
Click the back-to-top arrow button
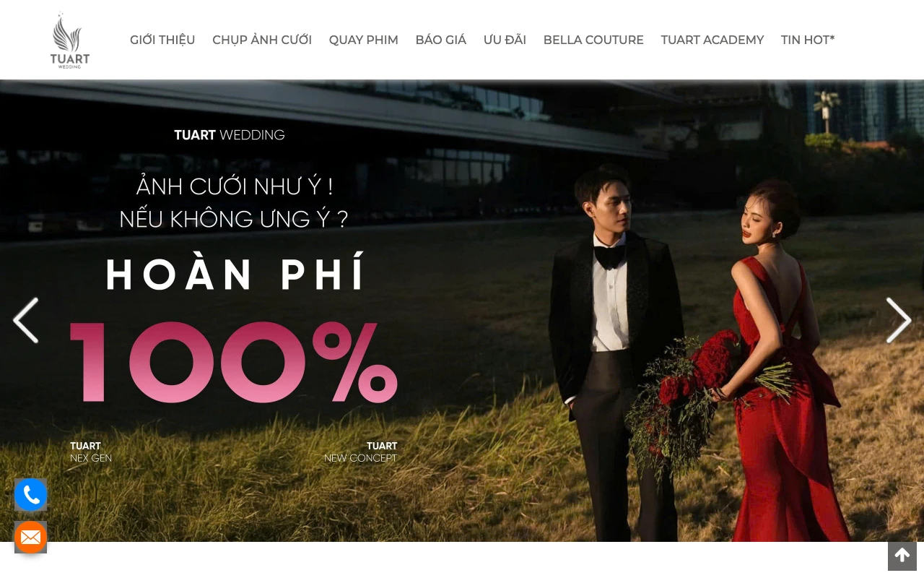click(x=902, y=556)
